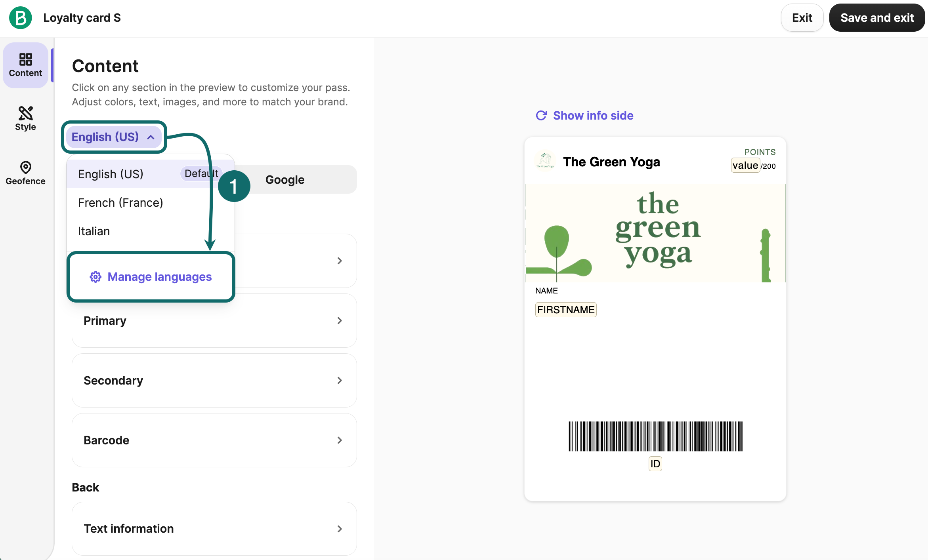
Task: Expand the Primary section
Action: (214, 321)
